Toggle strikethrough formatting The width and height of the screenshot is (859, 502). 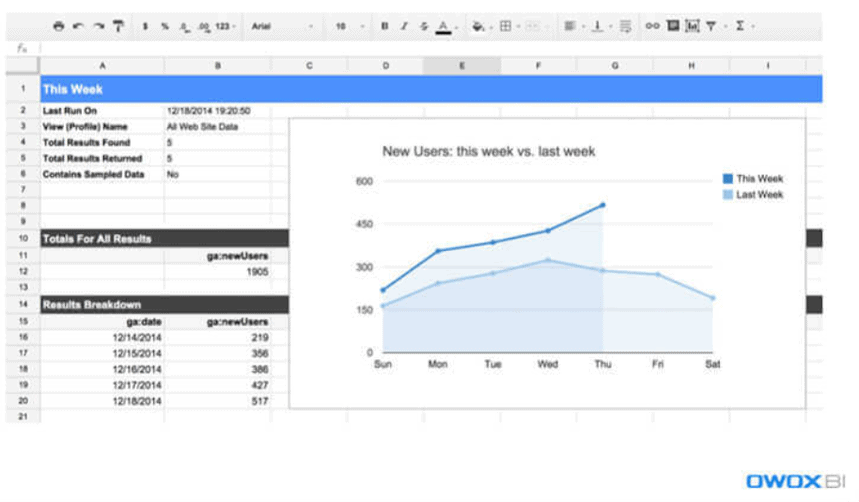423,26
